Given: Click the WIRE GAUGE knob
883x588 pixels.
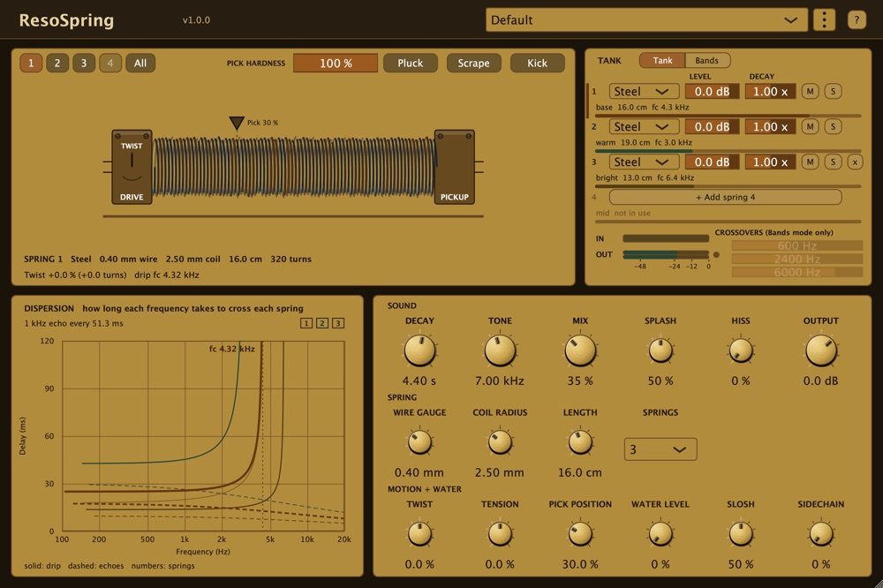Looking at the screenshot, I should coord(419,442).
